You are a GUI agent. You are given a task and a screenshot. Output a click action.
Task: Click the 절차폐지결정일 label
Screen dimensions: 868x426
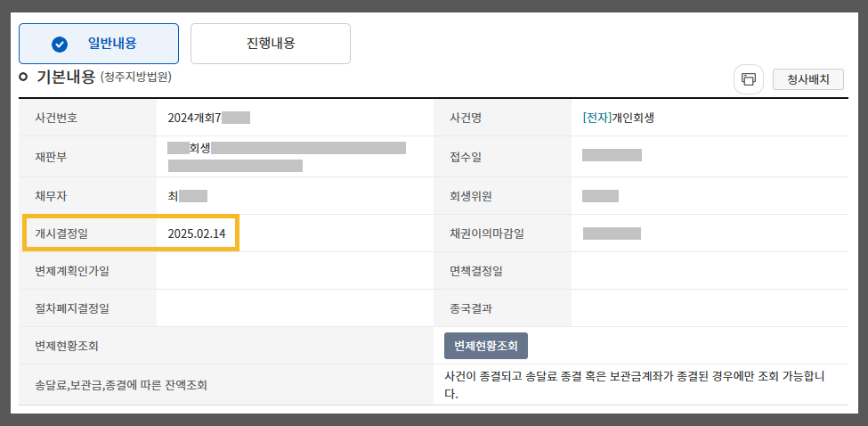point(72,308)
